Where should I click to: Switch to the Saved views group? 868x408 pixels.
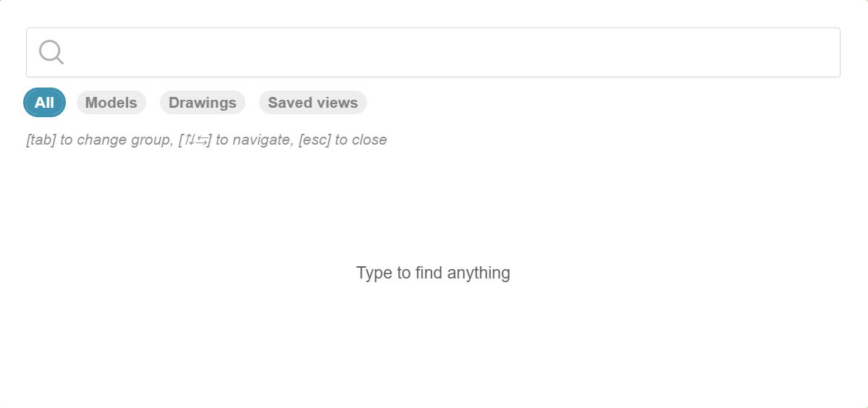tap(313, 103)
